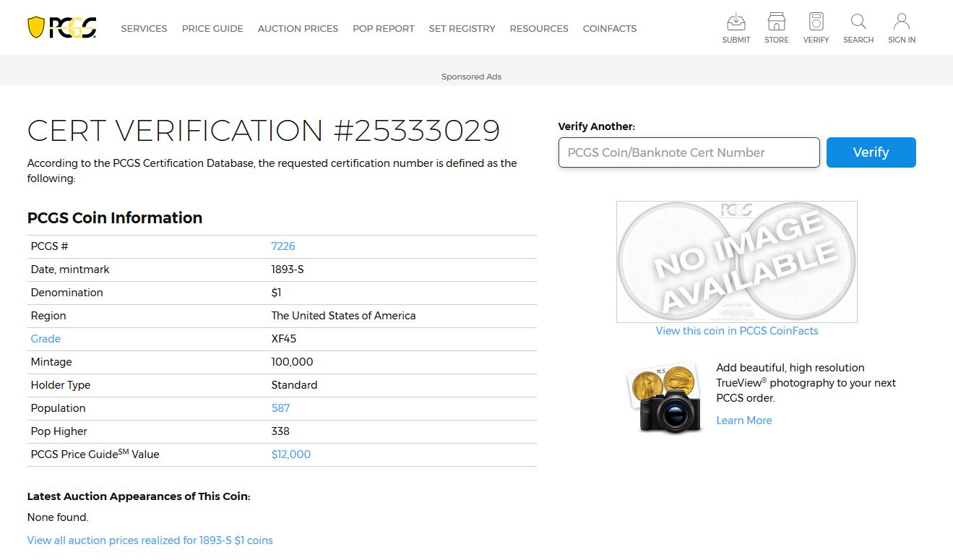Click the Cert Verification #25333029 heading
This screenshot has height=560, width=953.
pyautogui.click(x=264, y=131)
